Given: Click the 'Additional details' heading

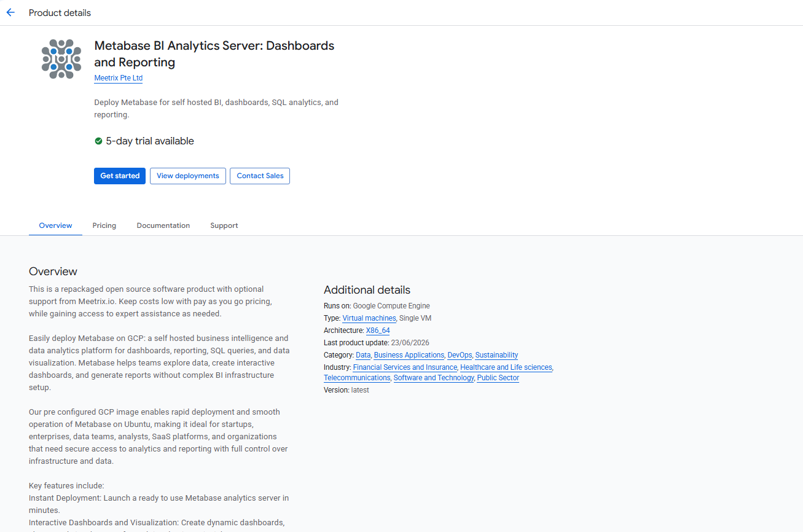Looking at the screenshot, I should [x=367, y=290].
